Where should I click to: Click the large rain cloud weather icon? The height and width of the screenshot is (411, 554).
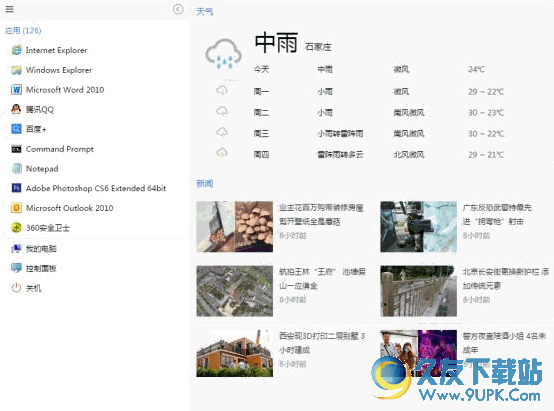click(224, 54)
